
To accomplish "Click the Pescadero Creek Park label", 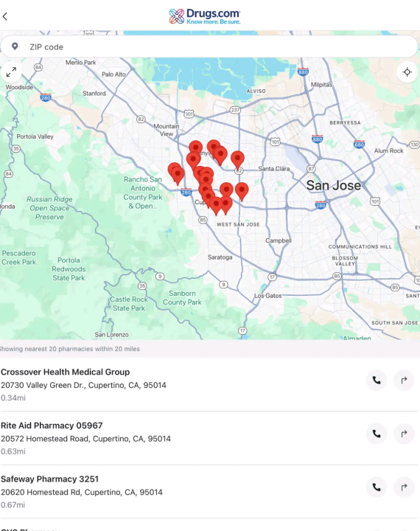I will 18,257.
